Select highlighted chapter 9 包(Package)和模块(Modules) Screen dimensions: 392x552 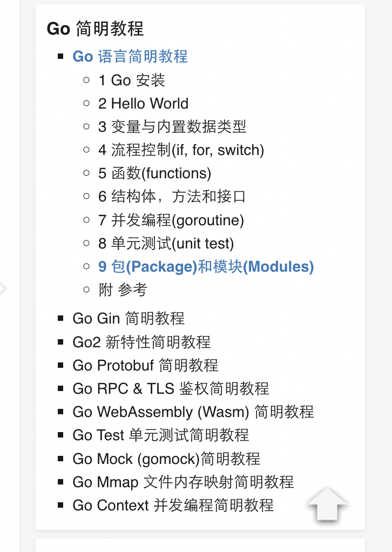point(206,267)
